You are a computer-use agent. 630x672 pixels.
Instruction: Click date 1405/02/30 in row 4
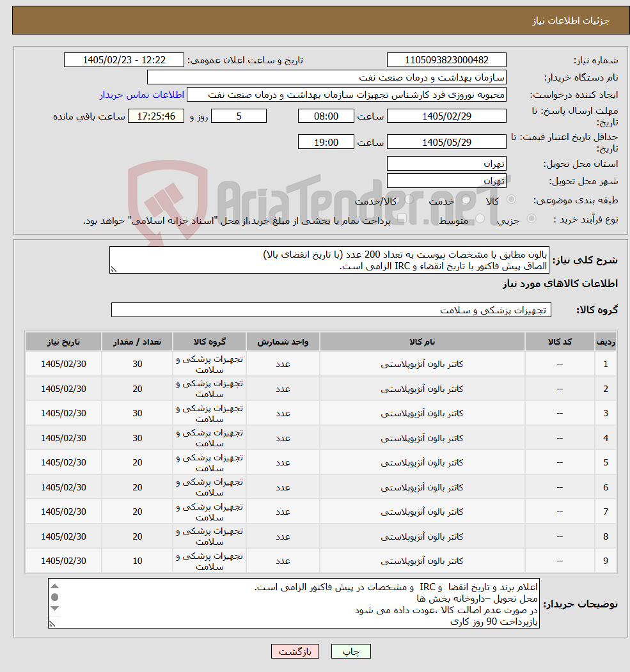pyautogui.click(x=63, y=438)
